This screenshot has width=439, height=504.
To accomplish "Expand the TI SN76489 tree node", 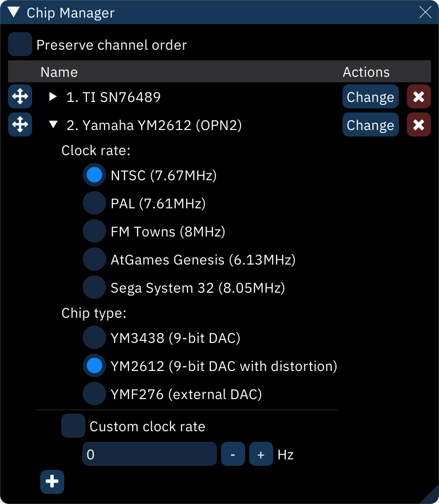I will point(53,97).
